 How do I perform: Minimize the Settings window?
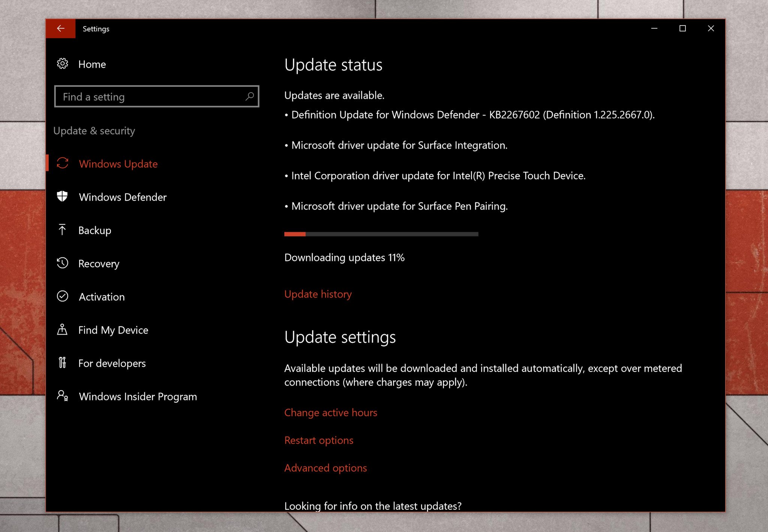point(654,28)
